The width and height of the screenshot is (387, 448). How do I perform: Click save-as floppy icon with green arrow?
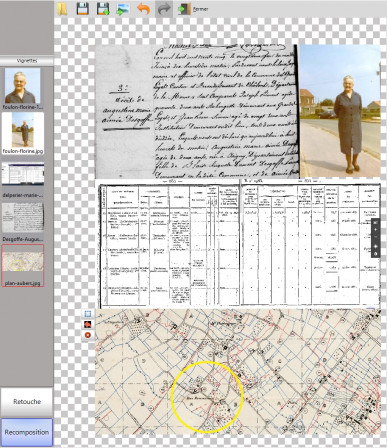[x=103, y=9]
